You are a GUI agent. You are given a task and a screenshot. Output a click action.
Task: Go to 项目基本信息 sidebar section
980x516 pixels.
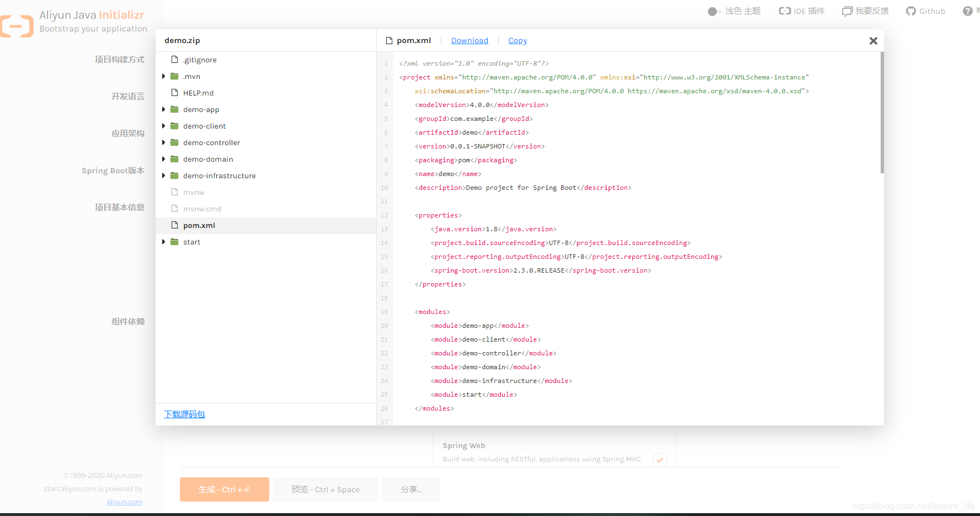(x=120, y=208)
